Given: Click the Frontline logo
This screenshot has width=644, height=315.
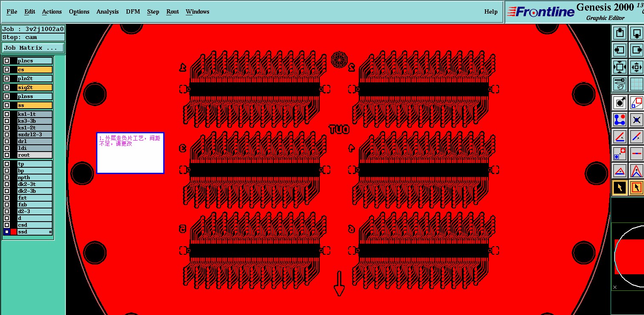Looking at the screenshot, I should 541,12.
